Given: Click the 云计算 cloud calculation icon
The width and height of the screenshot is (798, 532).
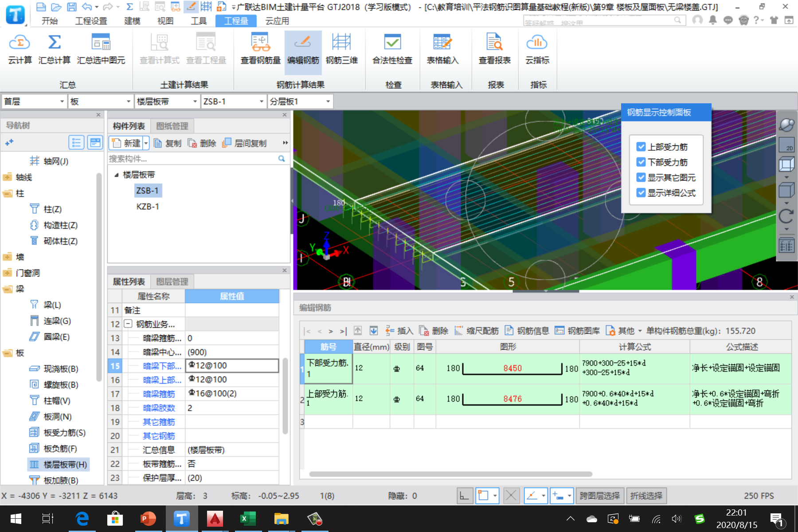Looking at the screenshot, I should [20, 49].
